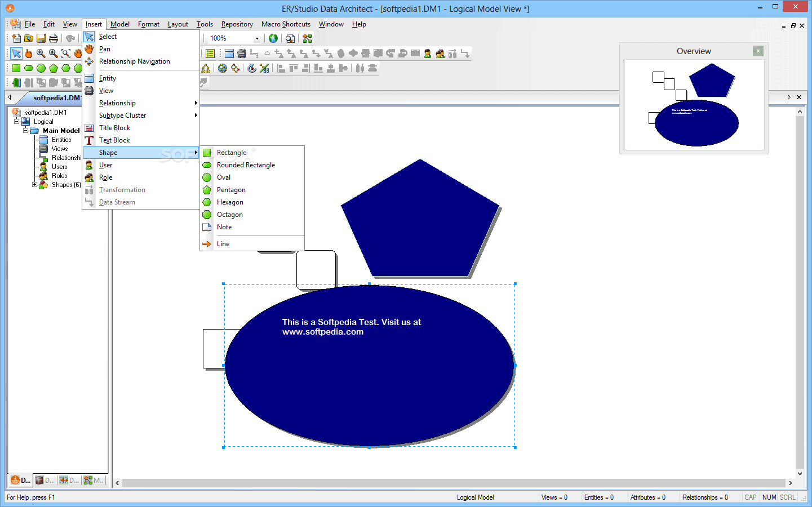Close the Overview panel
The image size is (812, 507).
pos(758,51)
